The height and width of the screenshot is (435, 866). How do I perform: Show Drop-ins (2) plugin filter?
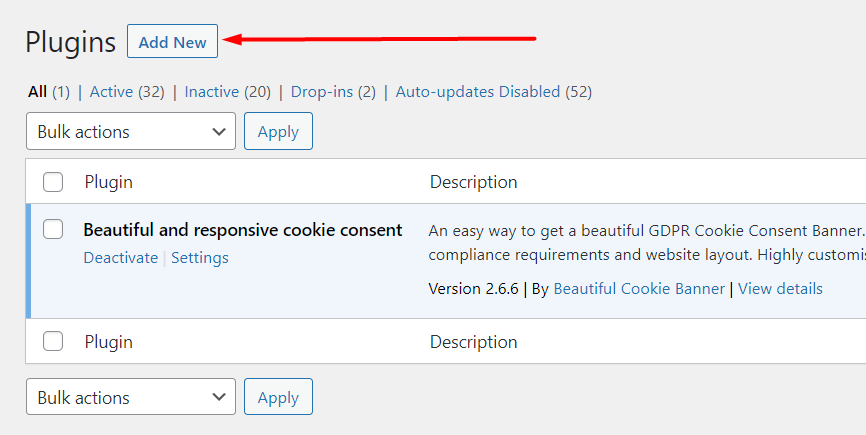coord(333,92)
